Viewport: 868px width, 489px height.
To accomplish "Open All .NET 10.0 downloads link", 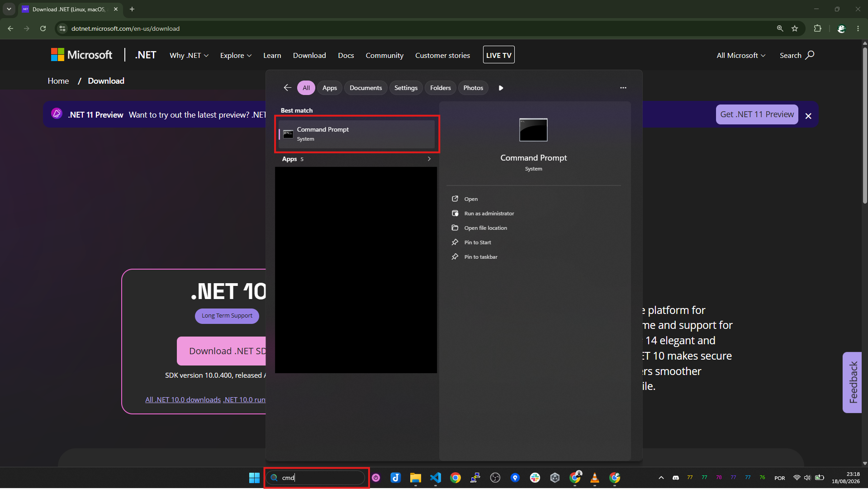I will (183, 399).
